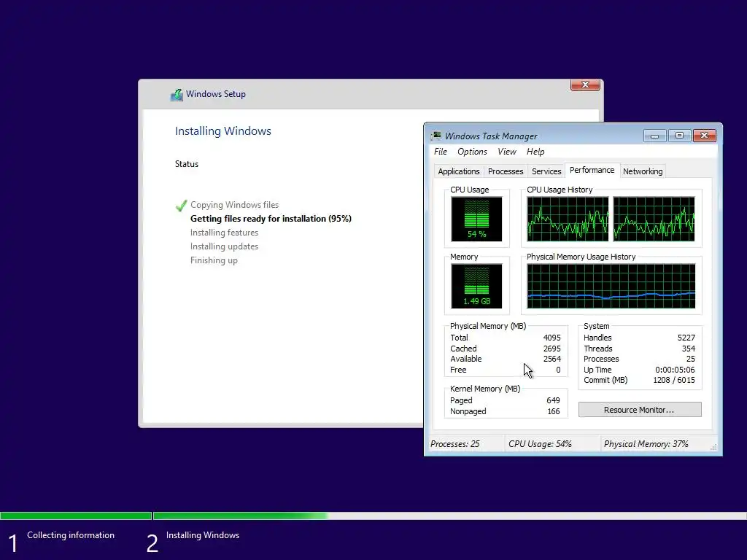Minimize the Windows Task Manager window

click(x=654, y=136)
